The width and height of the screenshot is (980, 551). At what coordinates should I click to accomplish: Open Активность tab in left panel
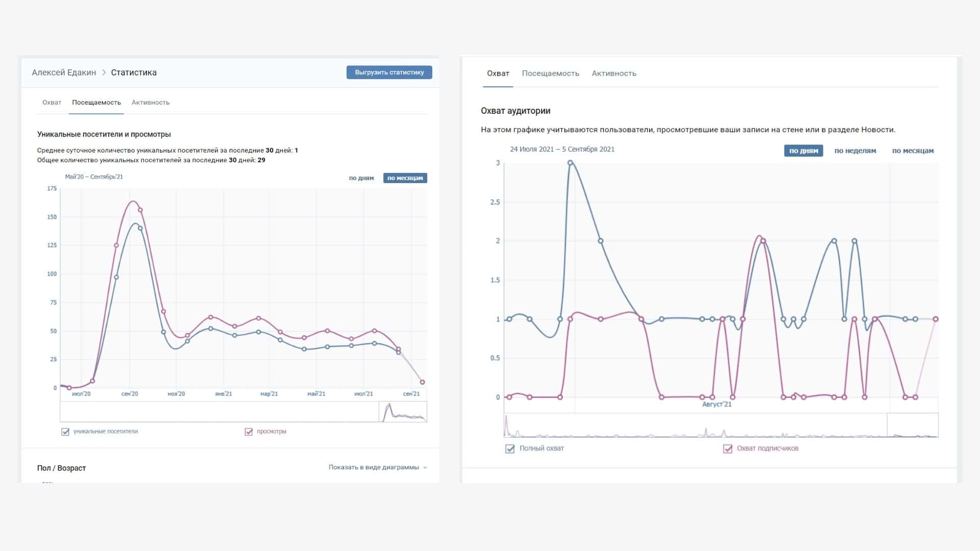pyautogui.click(x=151, y=103)
